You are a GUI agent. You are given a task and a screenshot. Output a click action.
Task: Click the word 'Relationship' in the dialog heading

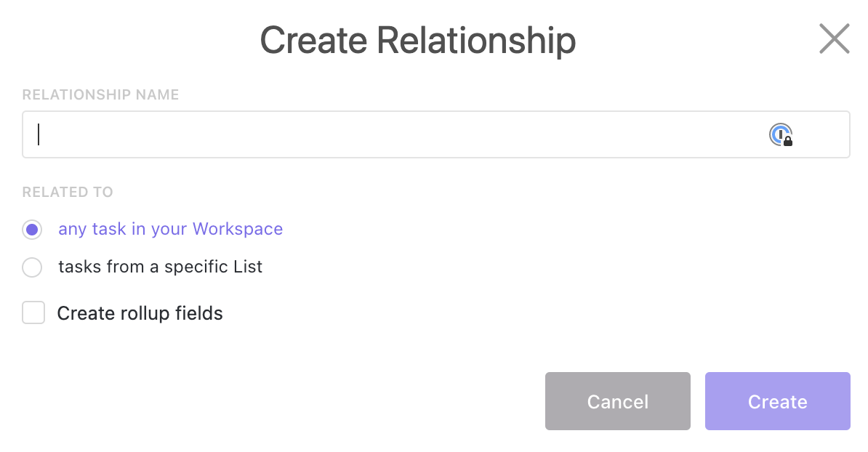coord(476,40)
